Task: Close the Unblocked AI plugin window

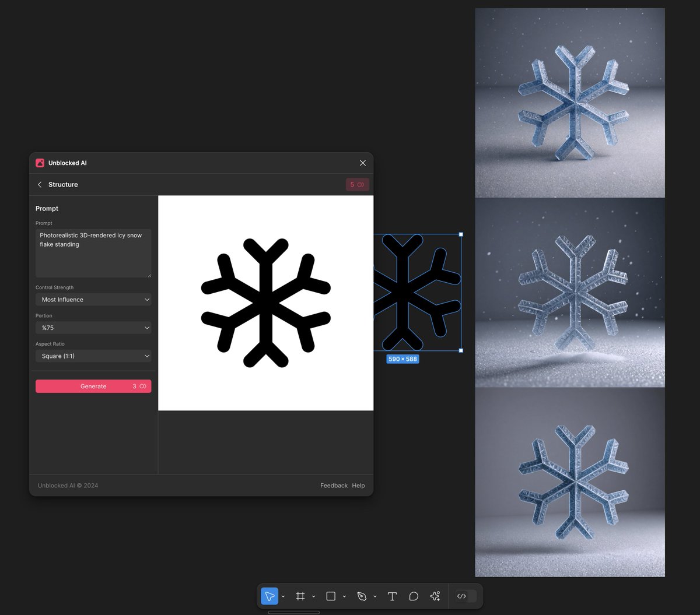Action: tap(363, 163)
